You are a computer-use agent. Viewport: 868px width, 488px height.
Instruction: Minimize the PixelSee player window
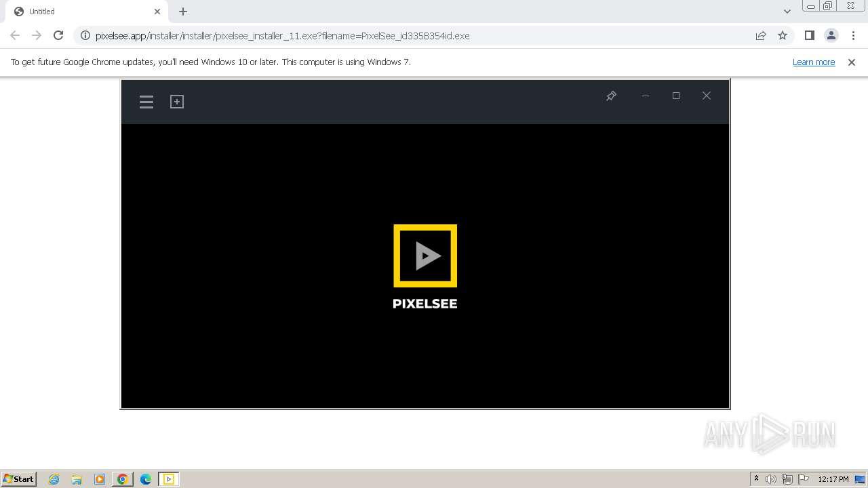point(646,96)
